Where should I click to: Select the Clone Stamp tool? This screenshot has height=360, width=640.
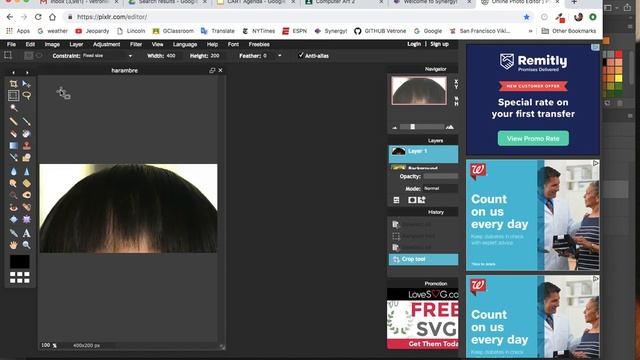click(x=27, y=145)
